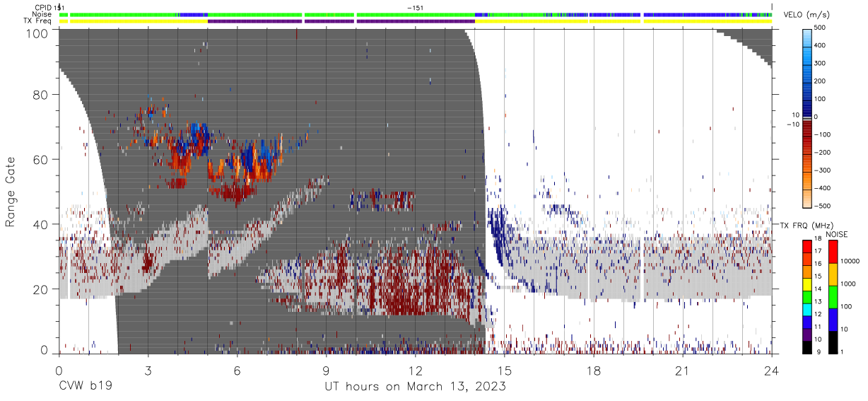
Task: Click x-axis tick label '18'
Action: (x=594, y=371)
